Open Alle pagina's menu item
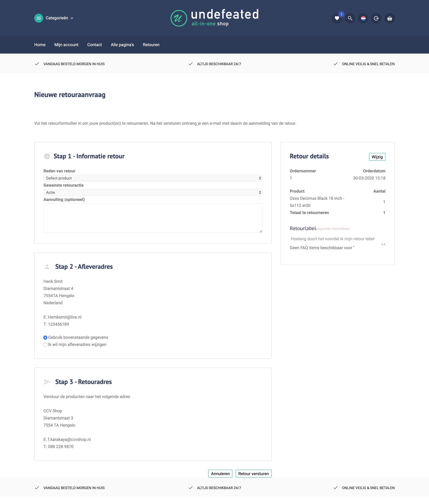This screenshot has height=504, width=429. click(122, 45)
